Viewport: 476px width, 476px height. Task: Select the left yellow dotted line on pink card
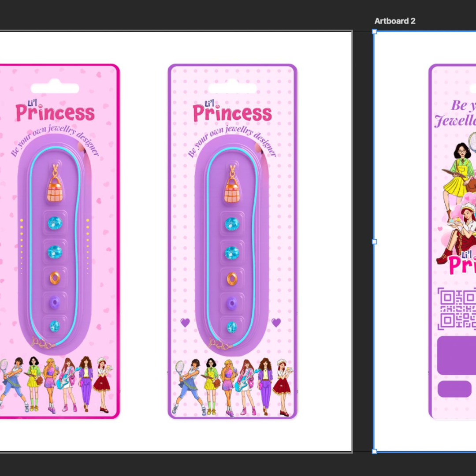pyautogui.click(x=22, y=246)
